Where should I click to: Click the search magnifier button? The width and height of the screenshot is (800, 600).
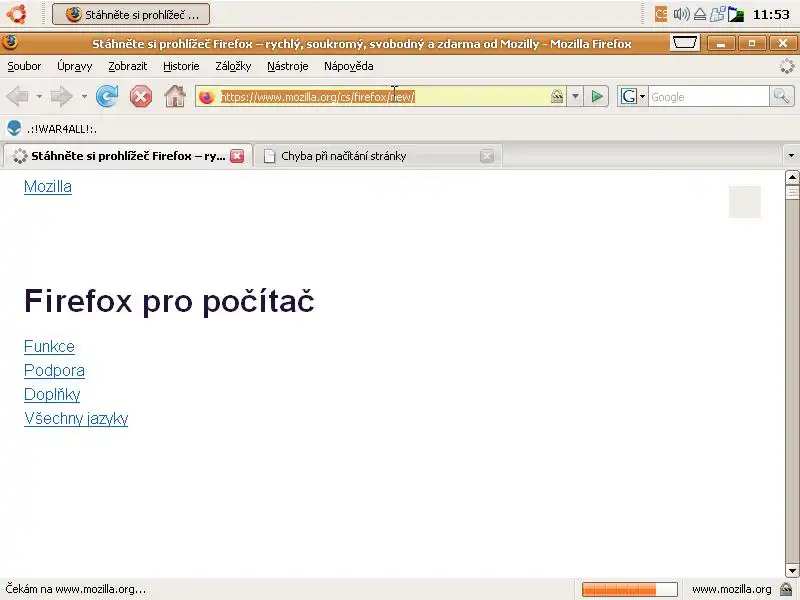tap(782, 96)
